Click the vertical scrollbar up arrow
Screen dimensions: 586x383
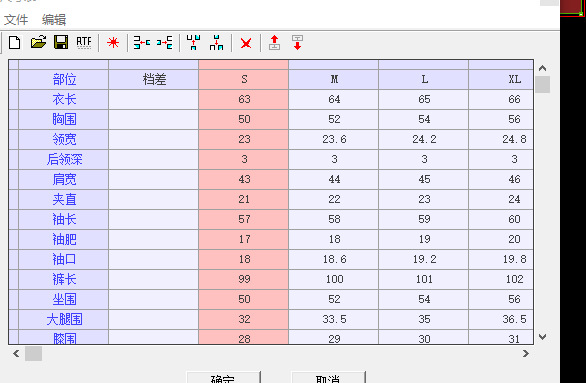coord(543,68)
